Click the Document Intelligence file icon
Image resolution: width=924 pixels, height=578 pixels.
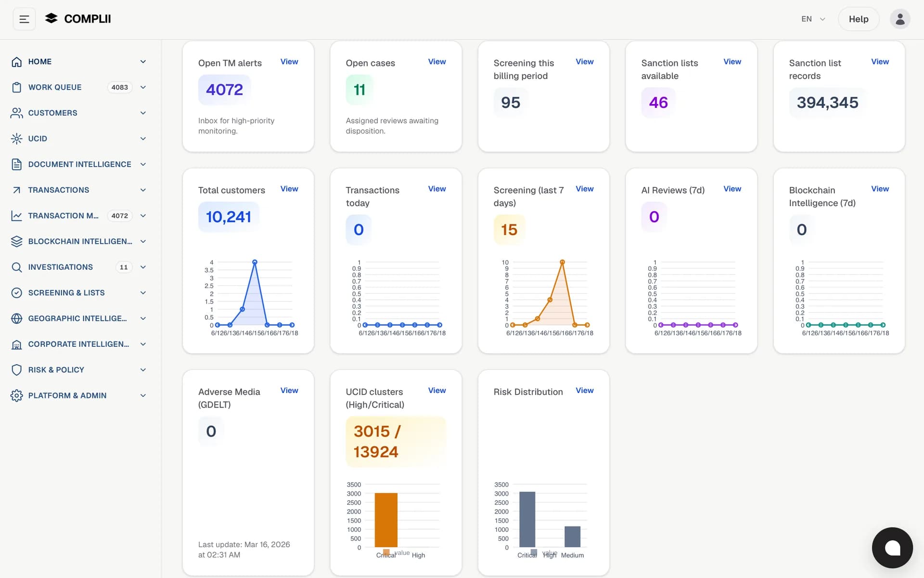(17, 164)
